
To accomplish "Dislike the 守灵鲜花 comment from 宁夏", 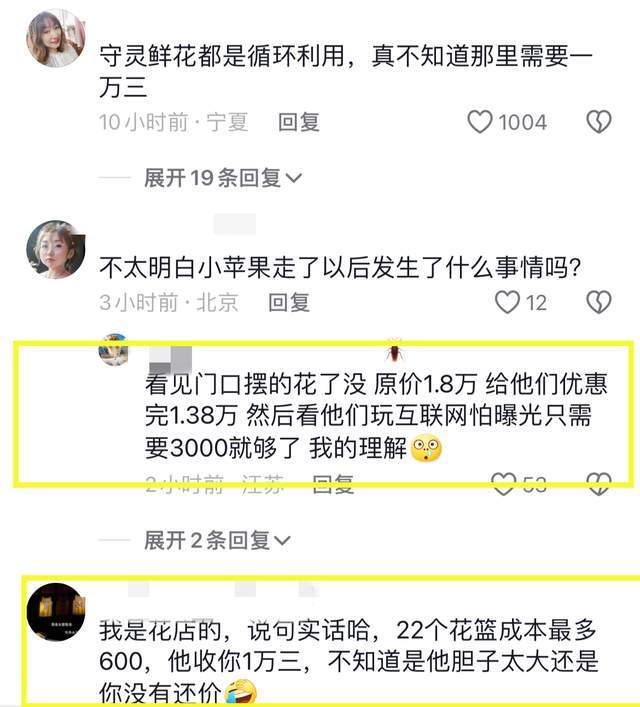I will [599, 122].
